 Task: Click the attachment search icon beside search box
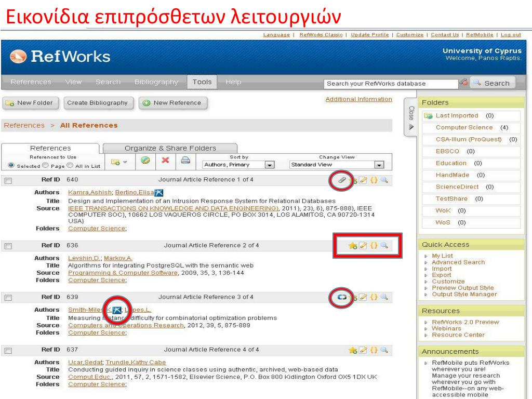(x=463, y=83)
